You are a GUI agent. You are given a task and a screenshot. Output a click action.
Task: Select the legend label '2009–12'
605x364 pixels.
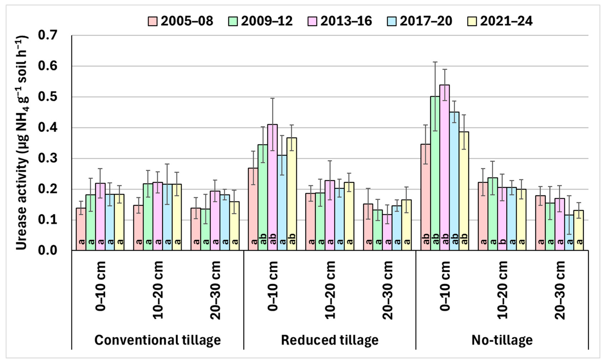(x=267, y=21)
